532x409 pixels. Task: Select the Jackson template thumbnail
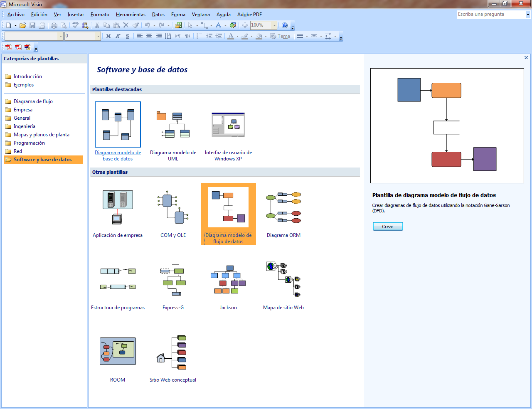pyautogui.click(x=228, y=279)
